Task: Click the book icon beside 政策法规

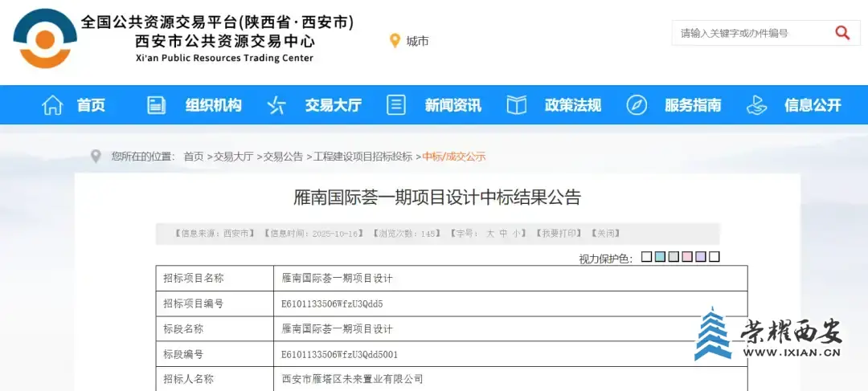Action: [x=516, y=105]
